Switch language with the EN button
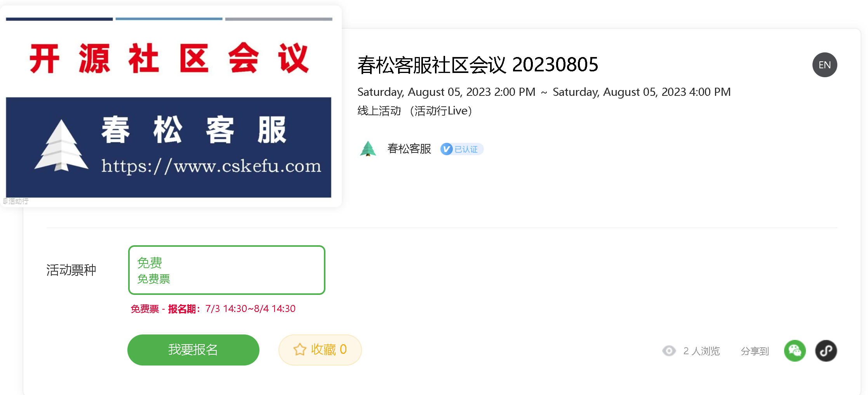Viewport: 868px width, 395px height. [825, 65]
